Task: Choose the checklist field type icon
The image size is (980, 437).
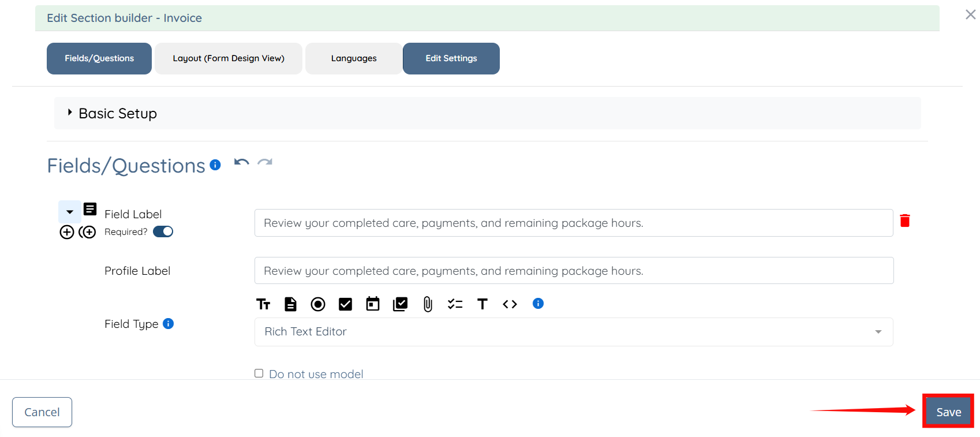Action: 455,304
